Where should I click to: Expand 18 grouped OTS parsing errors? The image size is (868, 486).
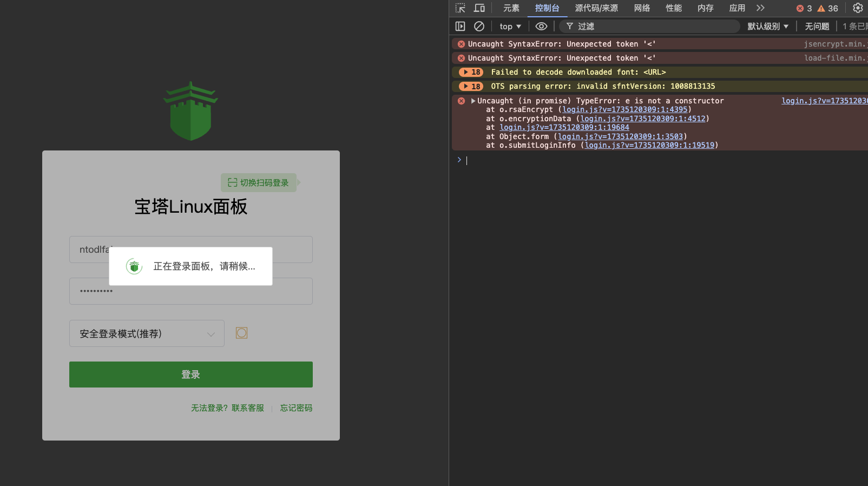point(471,86)
